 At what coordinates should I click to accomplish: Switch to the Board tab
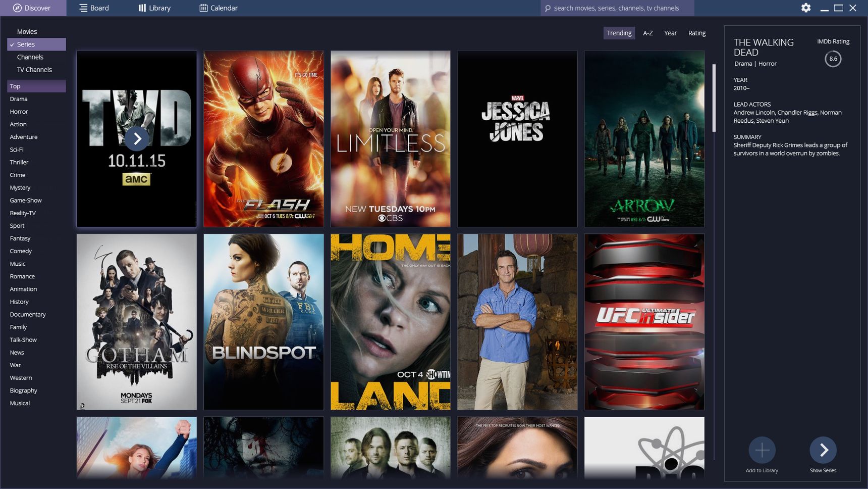point(94,8)
